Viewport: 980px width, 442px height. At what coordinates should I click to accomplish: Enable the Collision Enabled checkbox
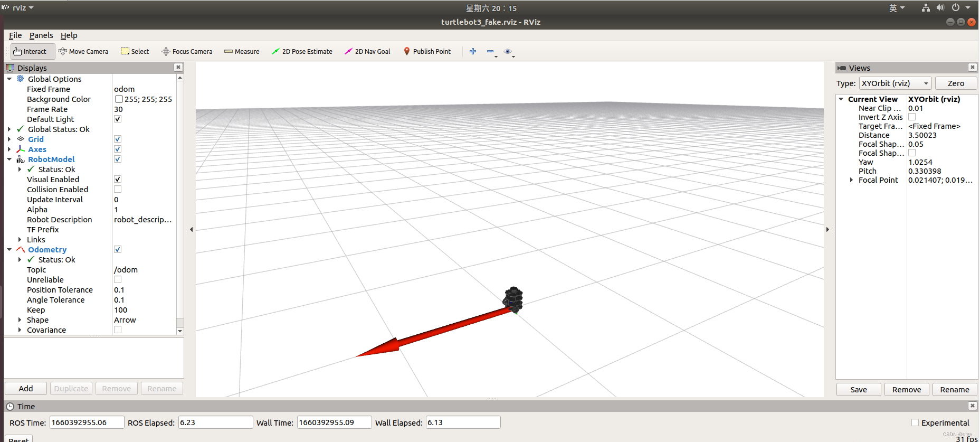pyautogui.click(x=118, y=189)
